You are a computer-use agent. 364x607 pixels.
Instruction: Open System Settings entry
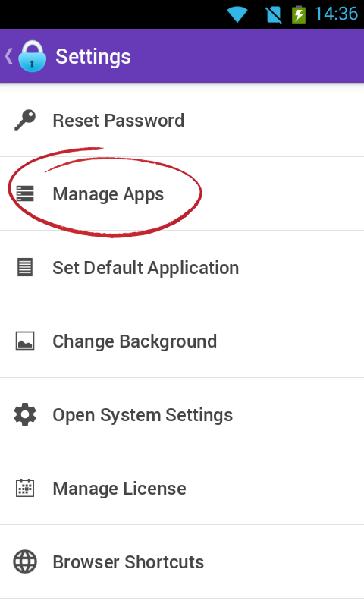182,414
